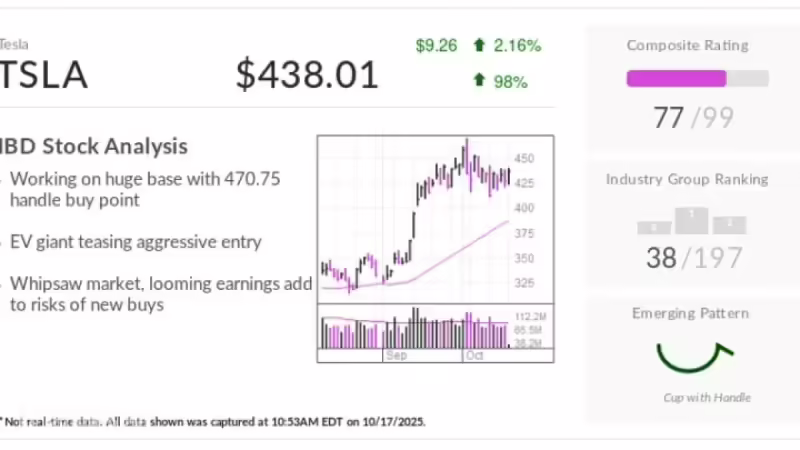The image size is (800, 450).
Task: Click the green up arrow beside 98%
Action: click(479, 80)
